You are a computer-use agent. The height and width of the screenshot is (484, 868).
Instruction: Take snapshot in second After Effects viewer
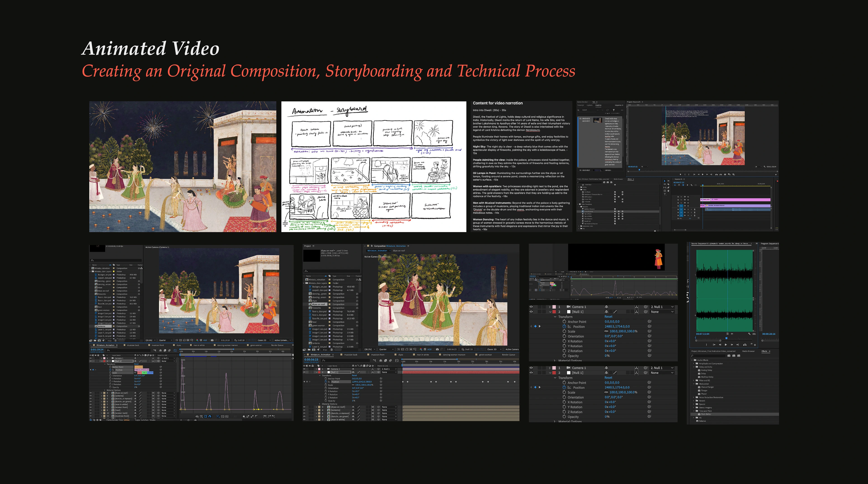point(437,349)
